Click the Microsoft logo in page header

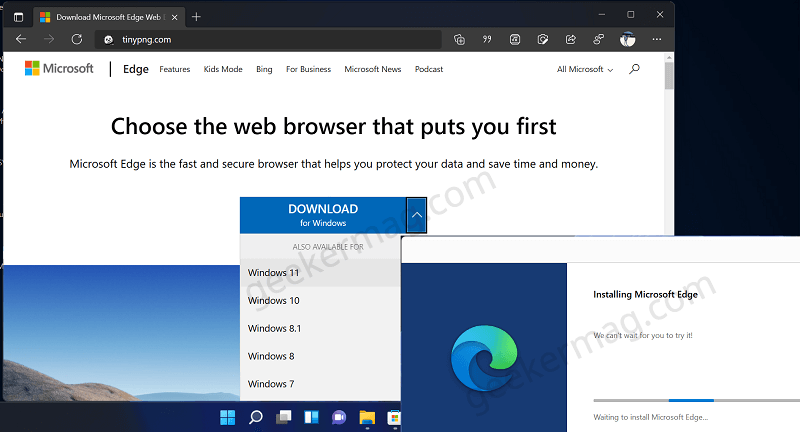click(x=59, y=68)
